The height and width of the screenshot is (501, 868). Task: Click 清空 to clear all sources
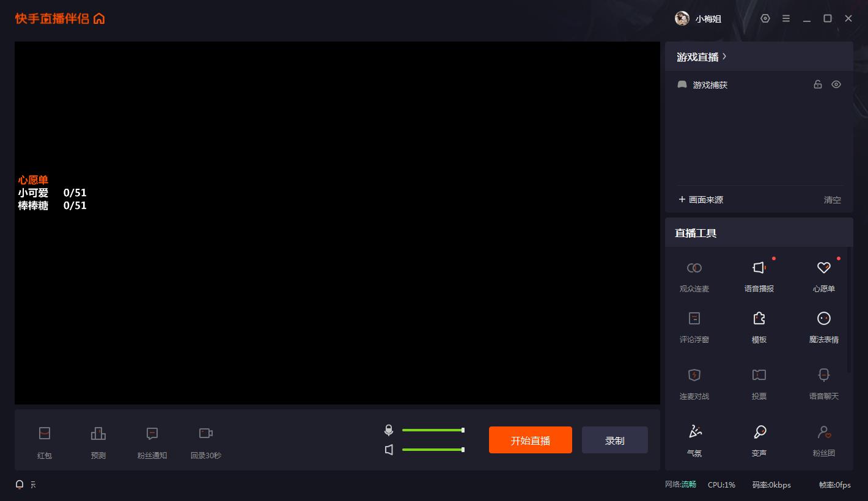point(833,200)
